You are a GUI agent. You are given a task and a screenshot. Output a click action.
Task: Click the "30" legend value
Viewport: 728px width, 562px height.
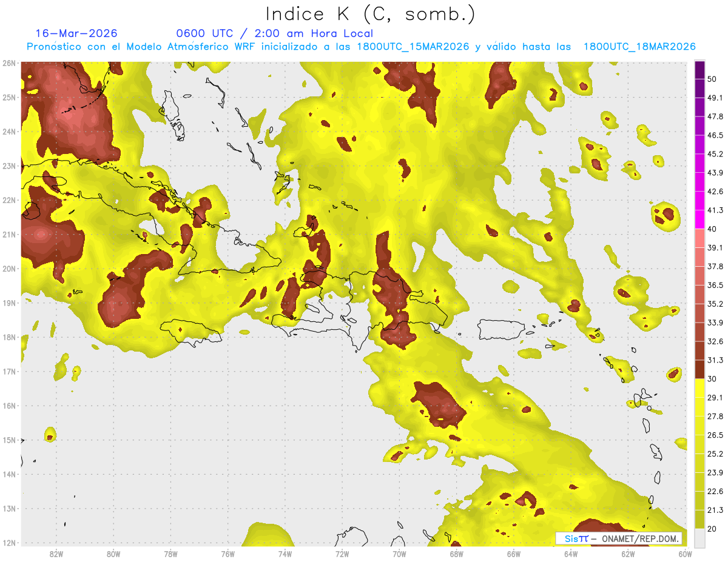tap(712, 379)
